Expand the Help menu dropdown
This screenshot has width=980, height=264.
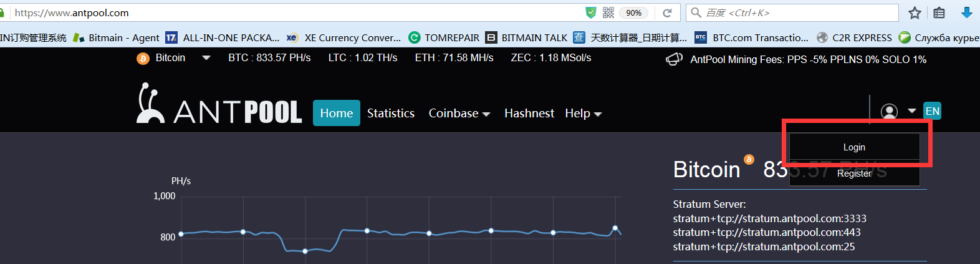pos(583,114)
